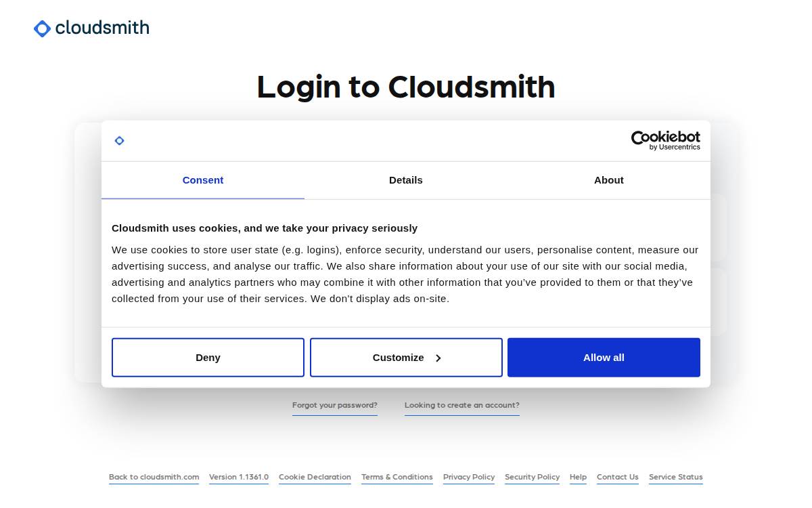Check the Service Status link
The width and height of the screenshot is (812, 508).
pos(676,477)
